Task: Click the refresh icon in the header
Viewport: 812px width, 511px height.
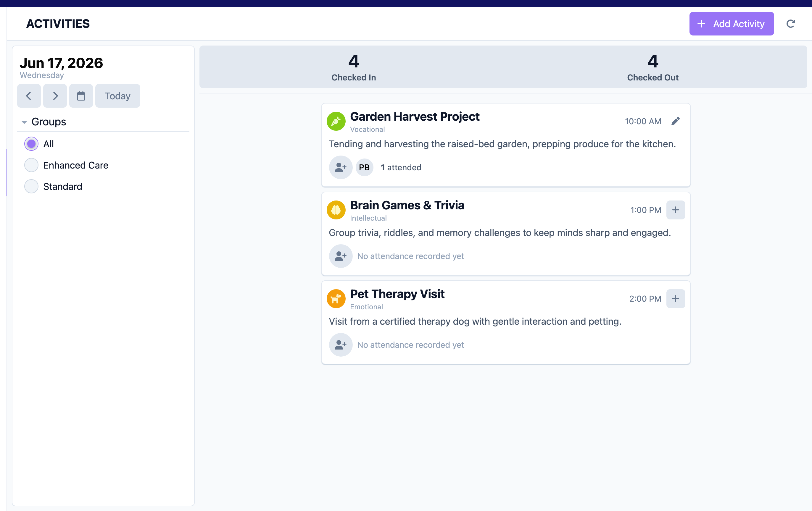Action: (x=790, y=24)
